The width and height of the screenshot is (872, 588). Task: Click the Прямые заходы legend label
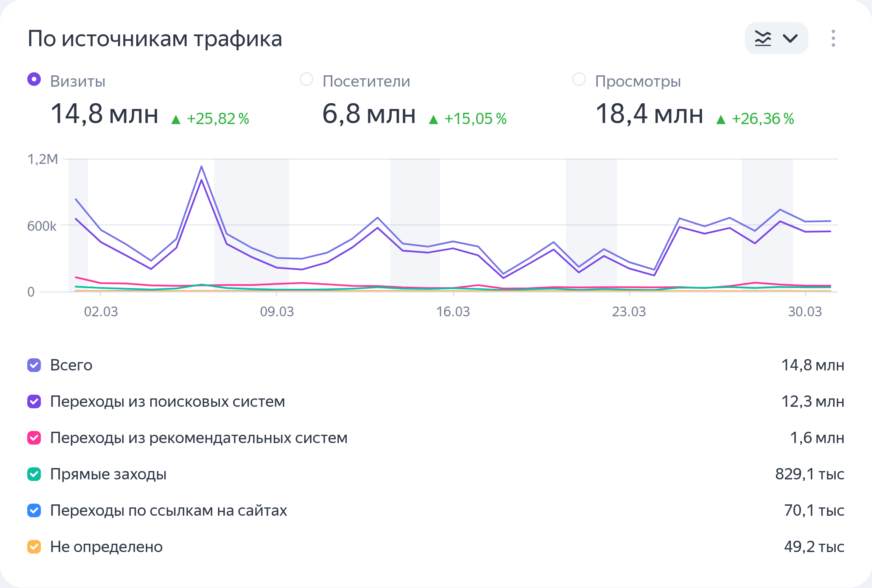(108, 474)
